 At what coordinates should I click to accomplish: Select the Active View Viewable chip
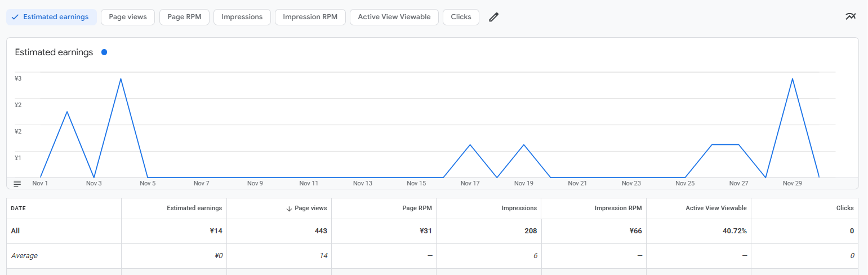coord(394,17)
